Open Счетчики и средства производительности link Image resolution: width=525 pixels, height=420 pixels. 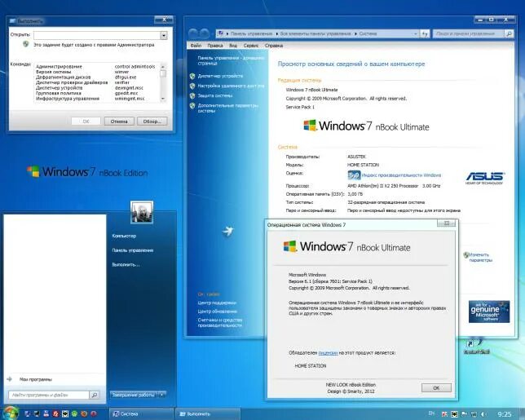pyautogui.click(x=220, y=322)
